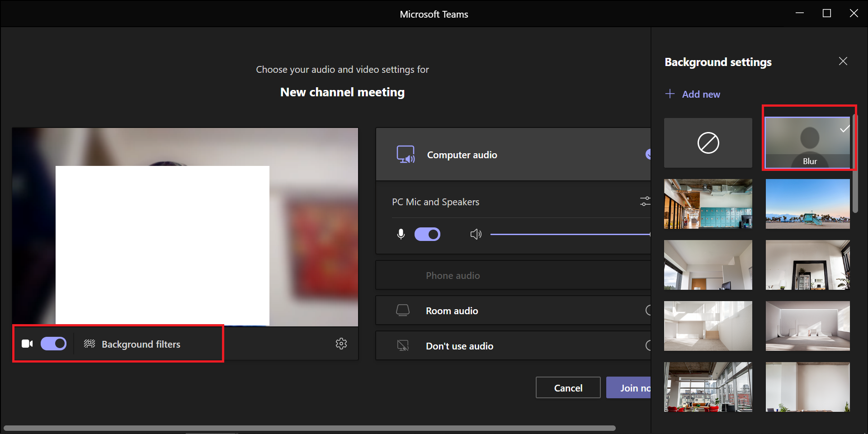Select the beach lifeguard hut background
The image size is (868, 434).
pyautogui.click(x=807, y=204)
